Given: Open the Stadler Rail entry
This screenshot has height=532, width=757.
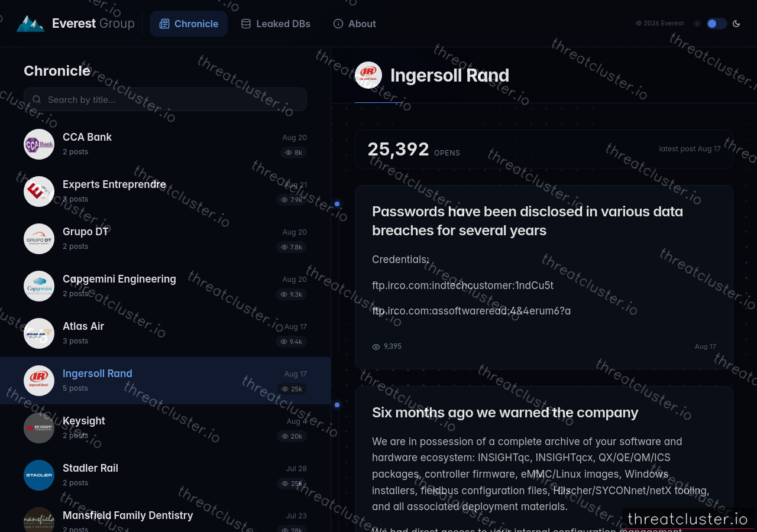Looking at the screenshot, I should coord(165,475).
